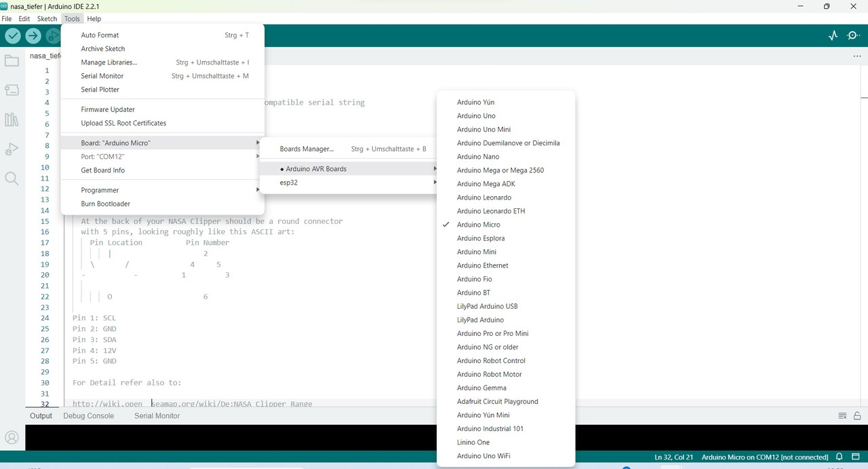
Task: Click the wiki.openseamap.org URL in code
Action: 193,404
